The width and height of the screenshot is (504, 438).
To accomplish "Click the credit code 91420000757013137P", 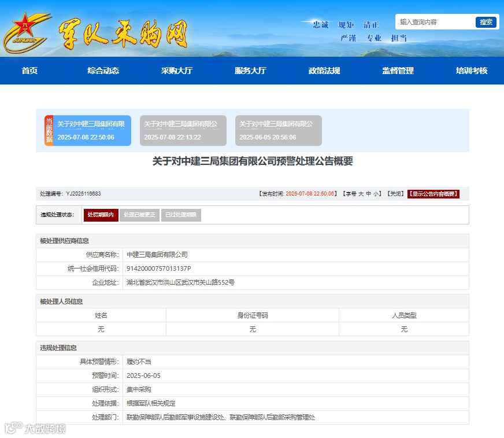I will click(x=159, y=268).
